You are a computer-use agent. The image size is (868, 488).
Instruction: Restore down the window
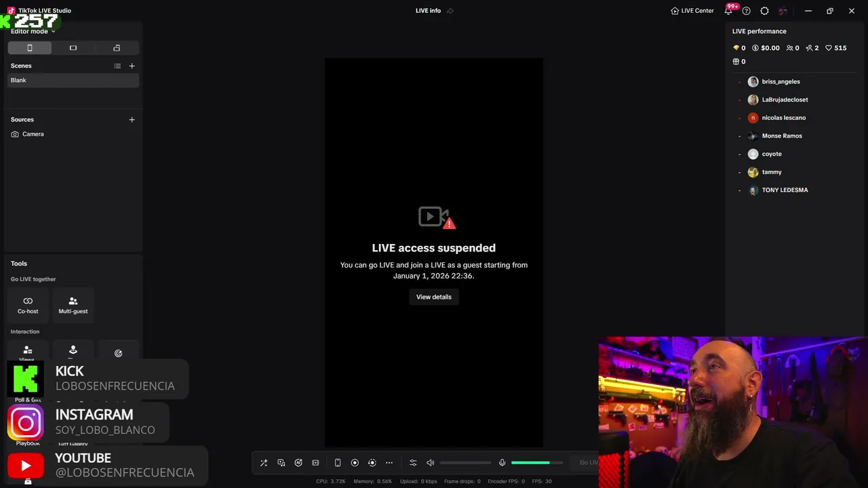[830, 11]
